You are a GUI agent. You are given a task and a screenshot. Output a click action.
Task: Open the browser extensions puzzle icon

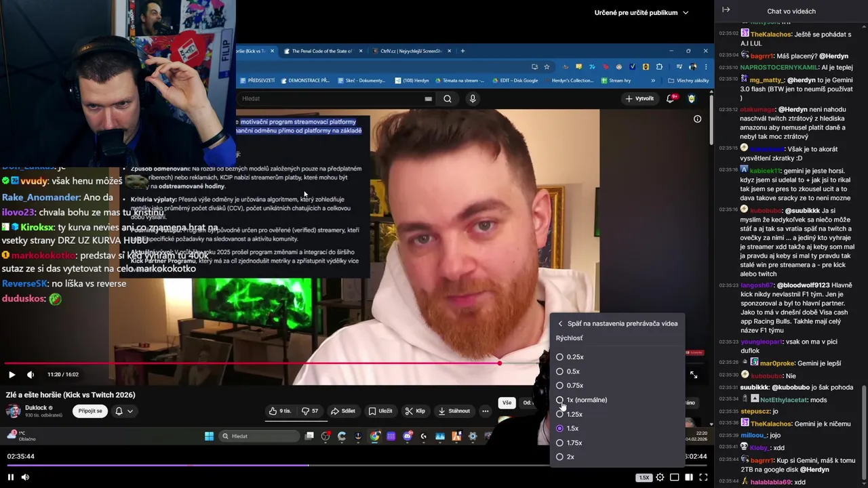coord(659,66)
